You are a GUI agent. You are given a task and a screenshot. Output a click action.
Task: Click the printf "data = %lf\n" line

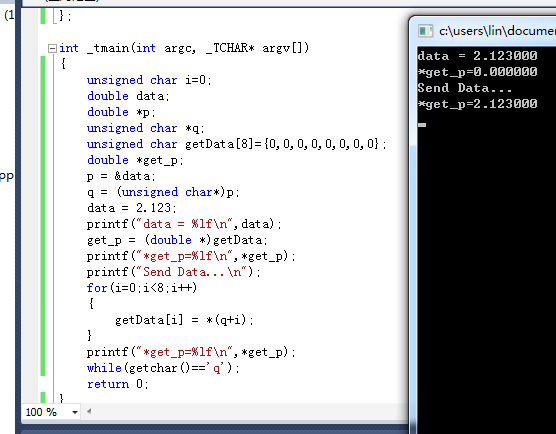[x=184, y=224]
